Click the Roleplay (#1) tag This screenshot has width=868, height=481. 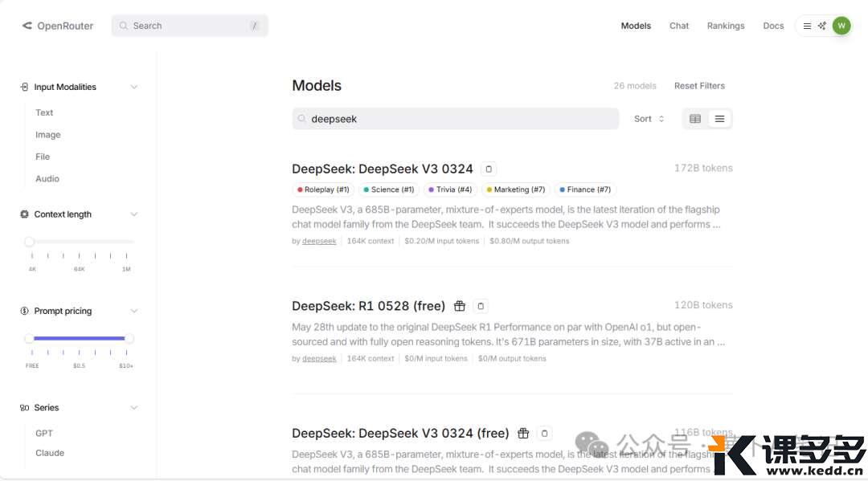coord(323,190)
